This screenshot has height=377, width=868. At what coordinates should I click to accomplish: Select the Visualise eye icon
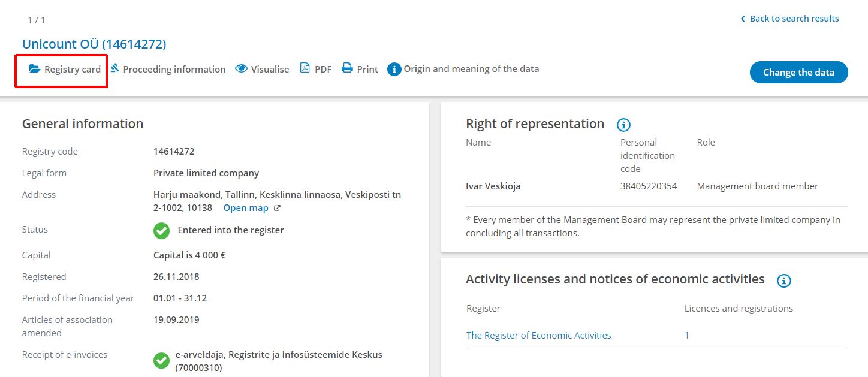point(242,68)
